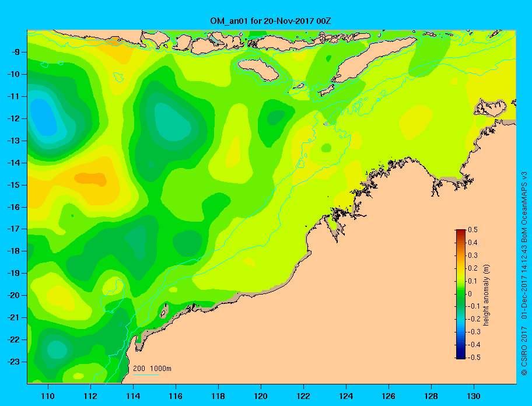Click latitude axis label "-20"
This screenshot has height=406, width=532.
(x=13, y=295)
